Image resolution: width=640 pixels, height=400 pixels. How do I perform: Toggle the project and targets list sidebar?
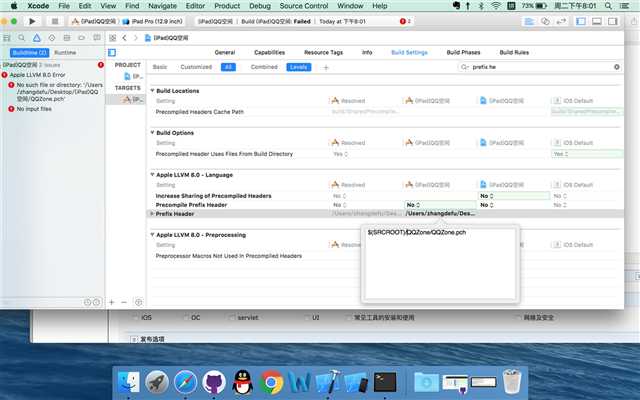point(112,52)
